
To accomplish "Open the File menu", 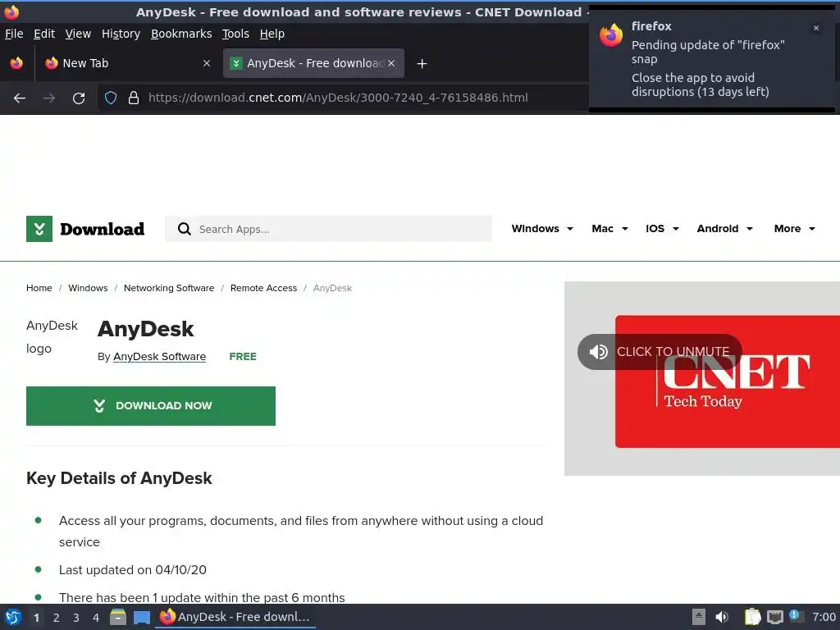I will coord(14,34).
